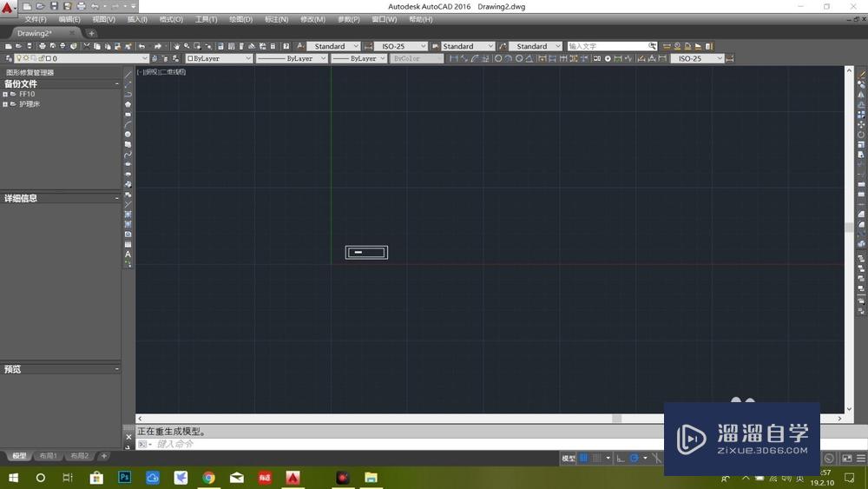Click the viewport label at canvas top-left
This screenshot has width=868, height=489.
(x=161, y=72)
